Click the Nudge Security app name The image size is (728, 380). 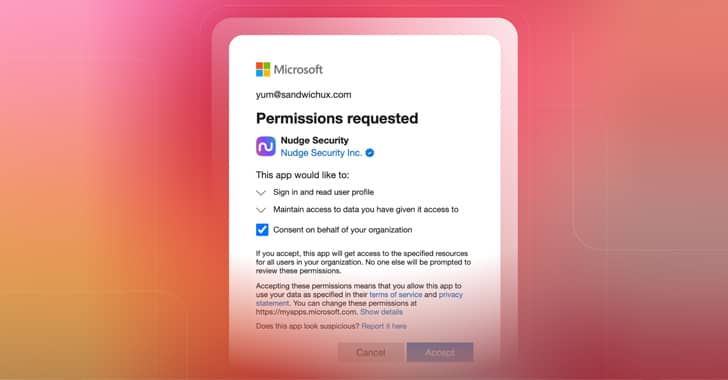pos(314,140)
